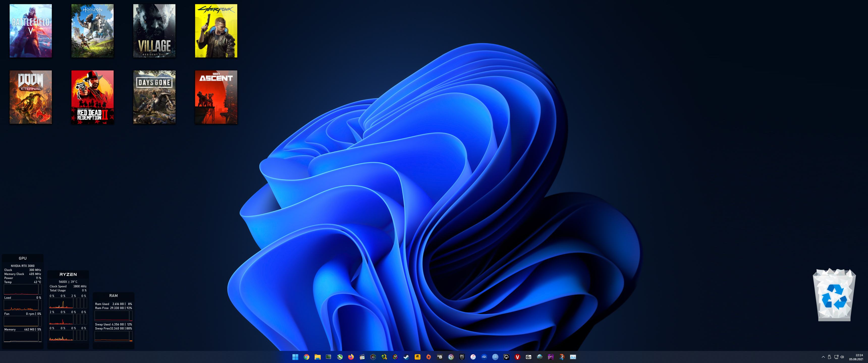Click the Swap Free 32.340 GB row

click(114, 328)
